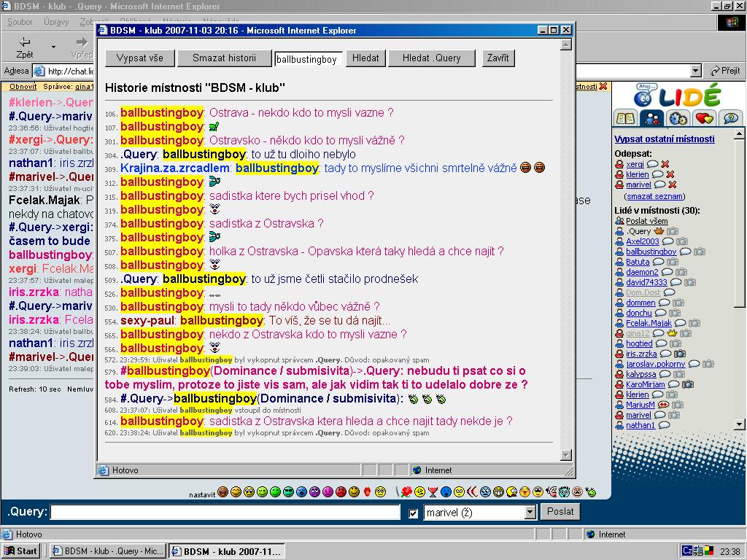The height and width of the screenshot is (560, 747).
Task: Open the Soubor menu
Action: click(x=20, y=22)
